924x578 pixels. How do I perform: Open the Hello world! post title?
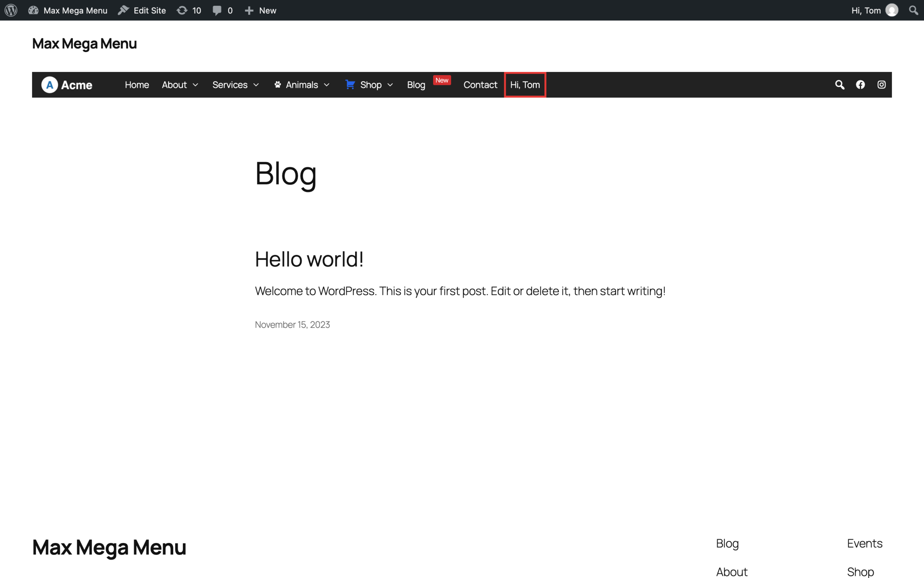click(x=309, y=259)
